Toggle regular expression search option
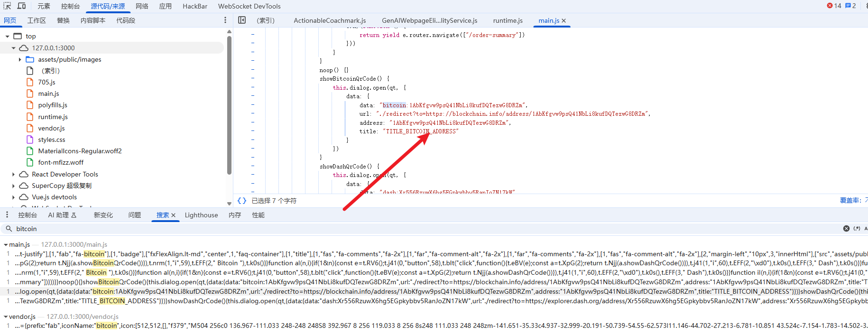The width and height of the screenshot is (868, 335). pyautogui.click(x=857, y=228)
